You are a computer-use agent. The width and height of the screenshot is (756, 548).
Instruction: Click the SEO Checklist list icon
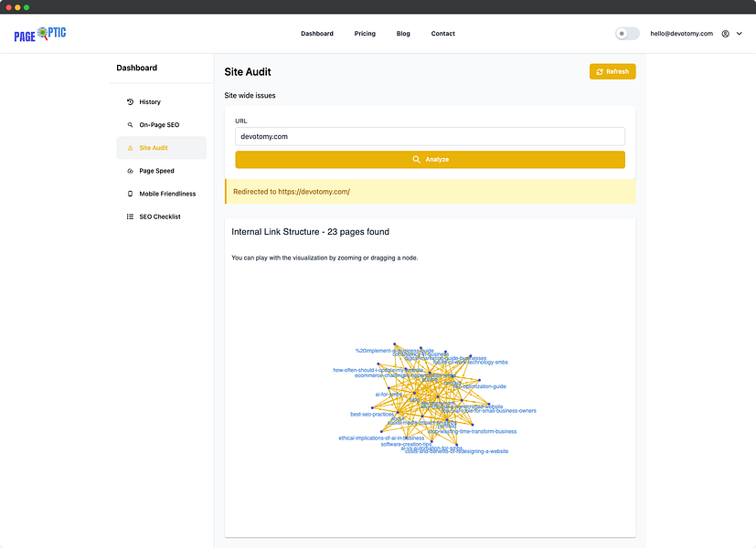point(130,216)
